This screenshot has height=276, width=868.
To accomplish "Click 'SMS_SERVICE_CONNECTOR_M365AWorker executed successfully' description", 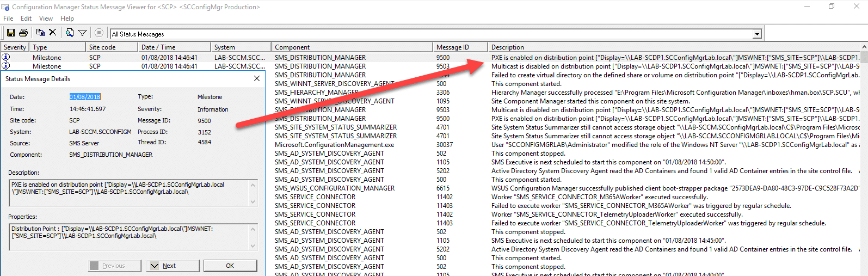I will [600, 197].
